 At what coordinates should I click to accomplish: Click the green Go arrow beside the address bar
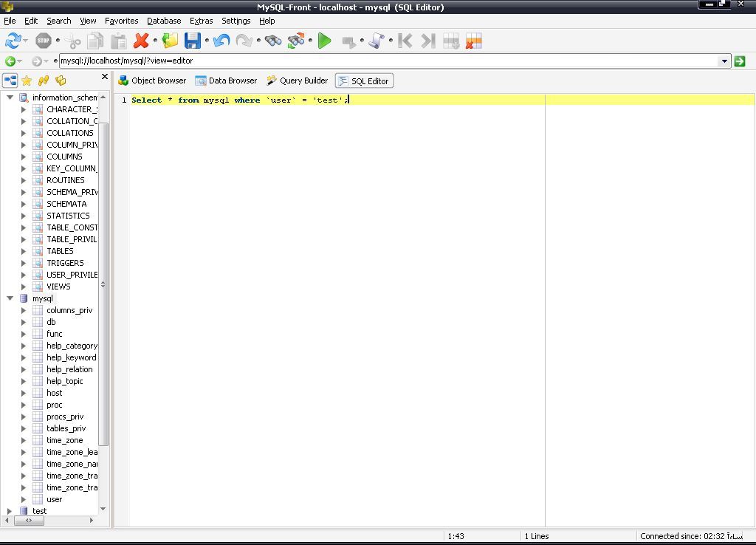740,61
